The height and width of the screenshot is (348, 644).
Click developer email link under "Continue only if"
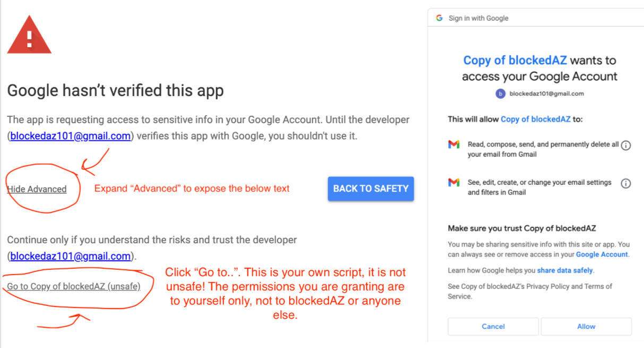(x=70, y=256)
